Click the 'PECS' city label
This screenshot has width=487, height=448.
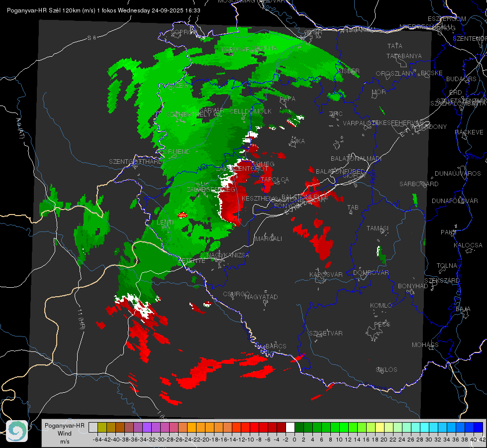coord(382,324)
